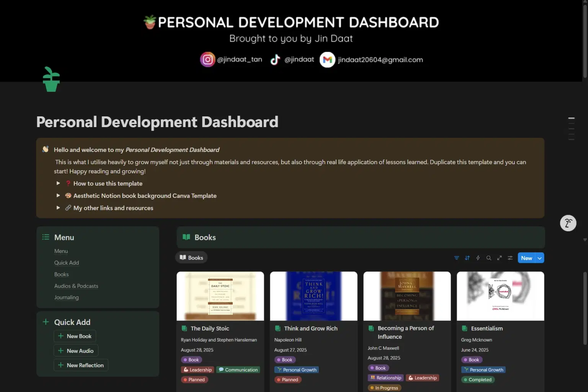Click the New Reflection quick add button
This screenshot has width=588, height=392.
[x=81, y=365]
